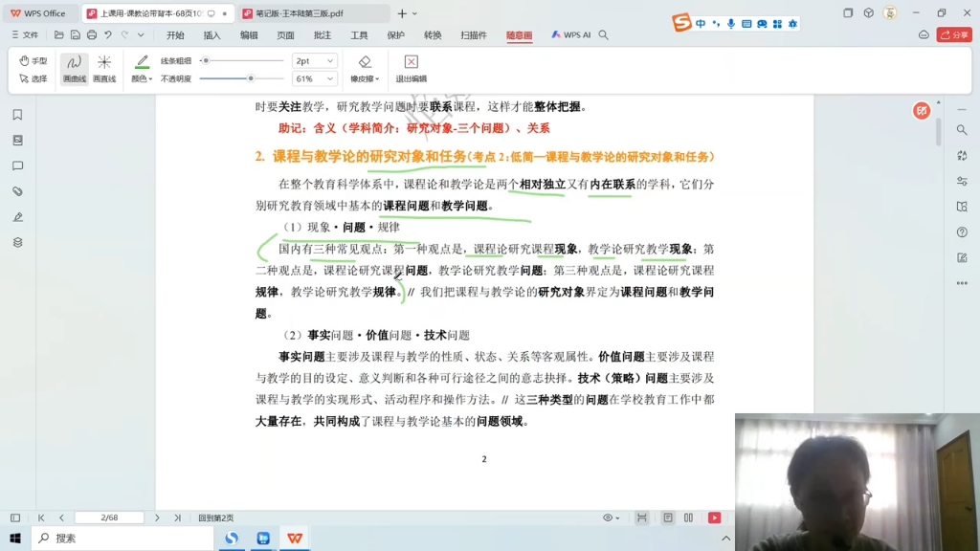Image resolution: width=980 pixels, height=551 pixels.
Task: Open the 颜色 color dropdown
Action: pos(141,77)
